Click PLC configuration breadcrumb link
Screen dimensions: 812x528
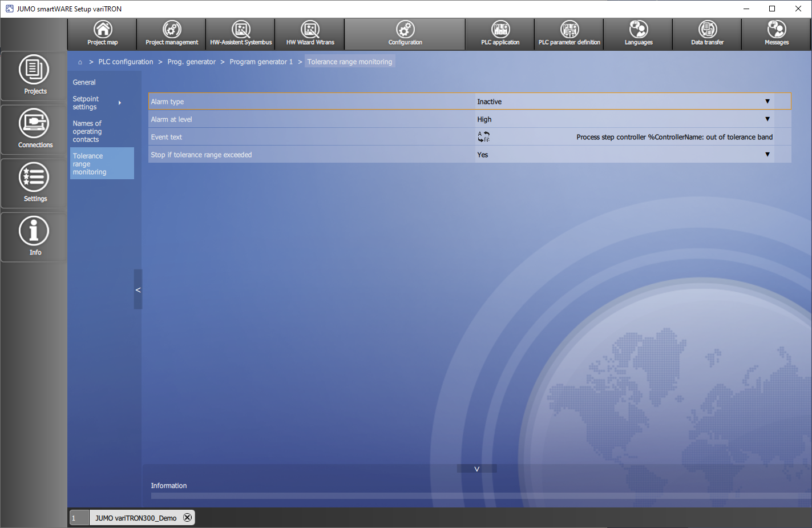126,62
